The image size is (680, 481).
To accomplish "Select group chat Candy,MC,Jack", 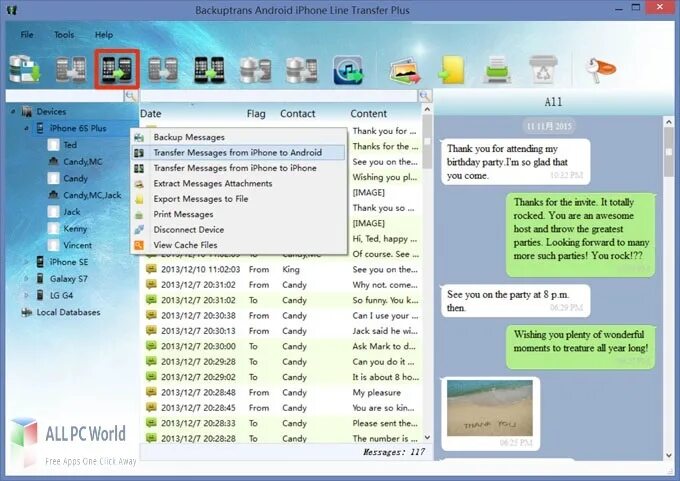I will [x=92, y=195].
